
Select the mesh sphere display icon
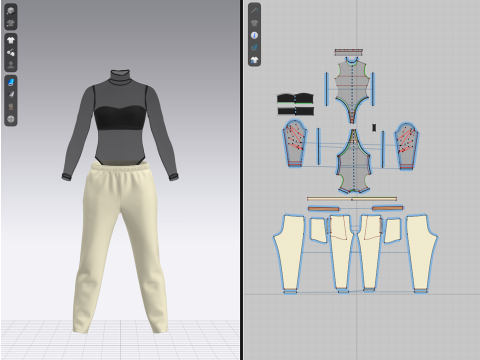click(11, 119)
